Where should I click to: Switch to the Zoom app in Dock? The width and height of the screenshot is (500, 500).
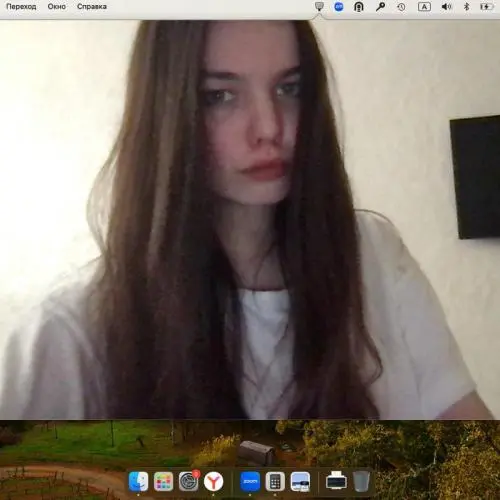[x=250, y=481]
